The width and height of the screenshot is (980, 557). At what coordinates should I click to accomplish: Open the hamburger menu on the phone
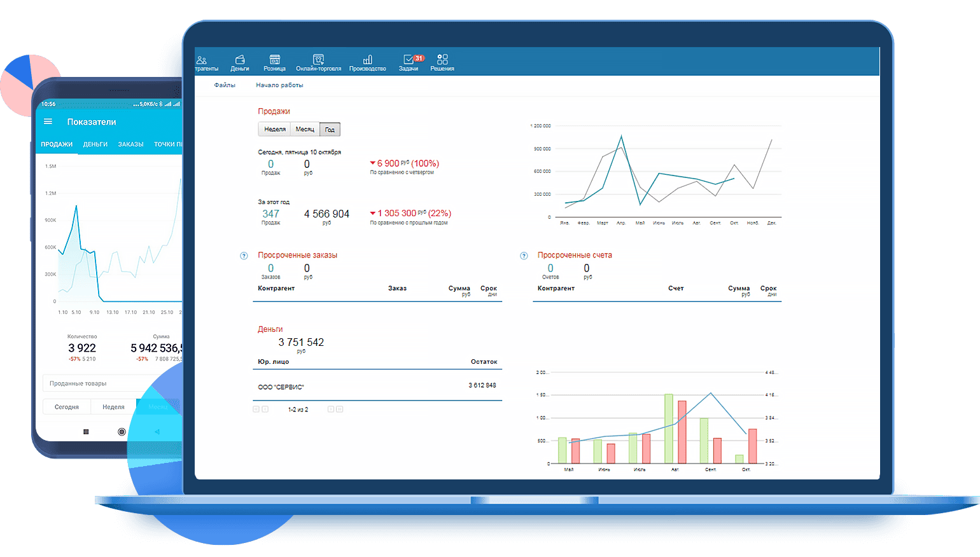(x=48, y=121)
